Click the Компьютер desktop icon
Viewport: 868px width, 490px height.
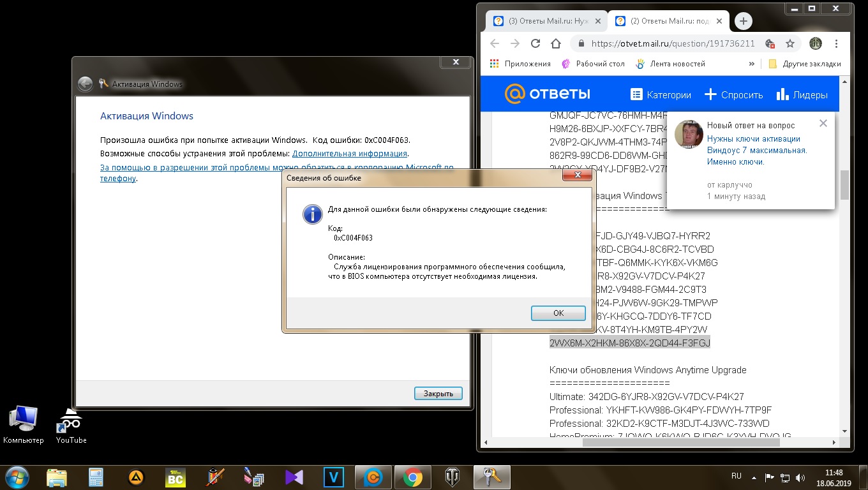pos(23,424)
